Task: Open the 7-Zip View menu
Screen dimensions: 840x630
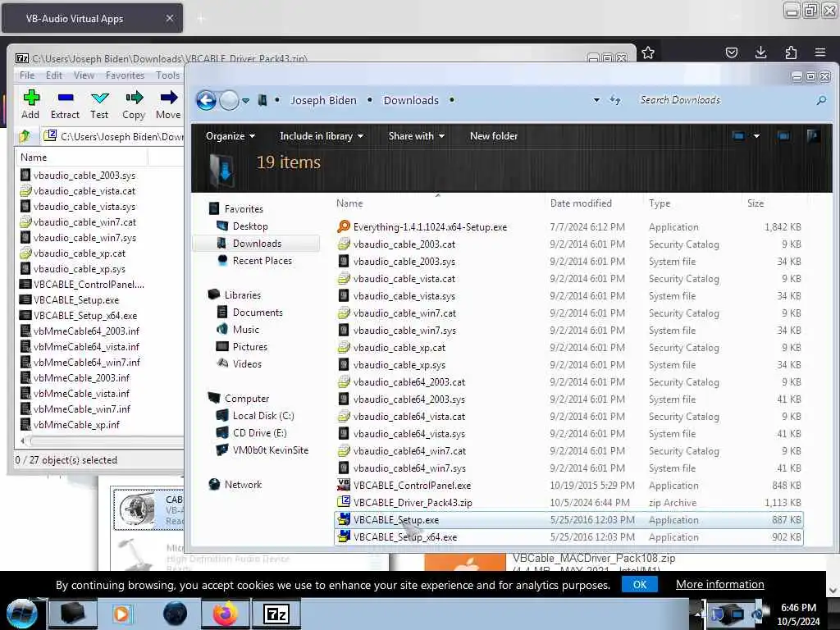Action: click(84, 75)
